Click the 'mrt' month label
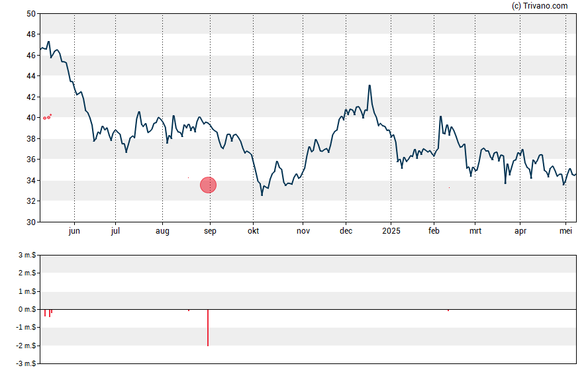Screen dimensions: 588x374 [x=475, y=231]
